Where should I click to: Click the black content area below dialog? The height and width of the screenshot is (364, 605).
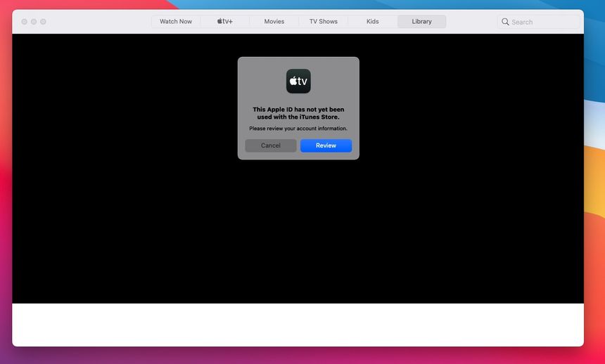click(298, 232)
